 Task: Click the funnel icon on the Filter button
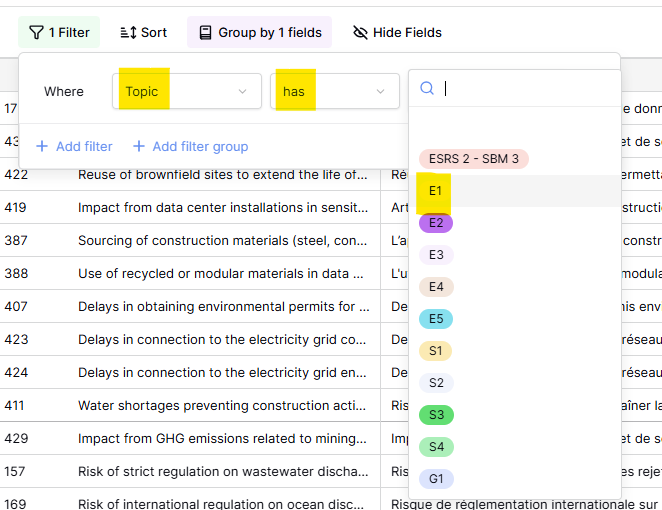(x=36, y=33)
